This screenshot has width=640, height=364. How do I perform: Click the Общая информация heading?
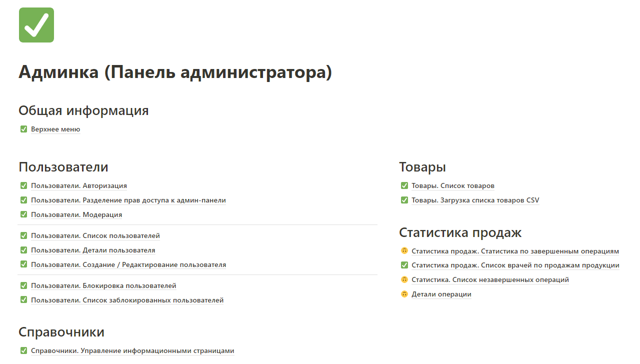coord(83,110)
